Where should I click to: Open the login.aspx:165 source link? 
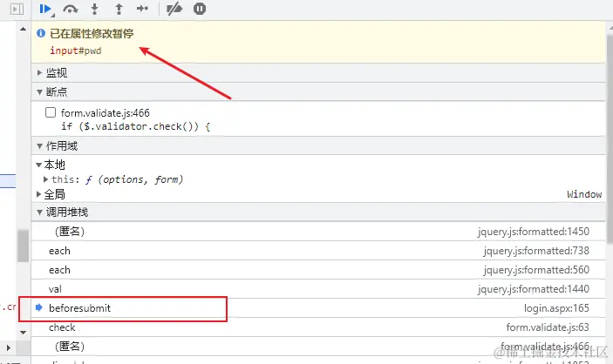tap(556, 308)
